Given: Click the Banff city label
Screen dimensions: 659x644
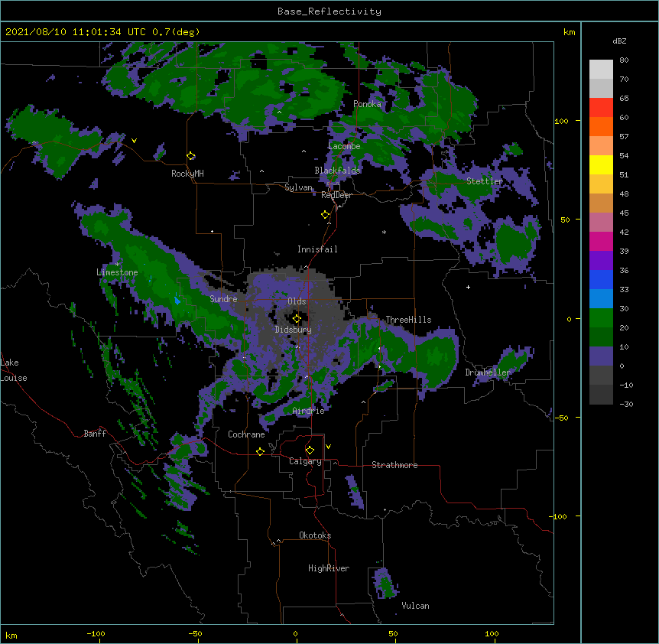Looking at the screenshot, I should 95,434.
